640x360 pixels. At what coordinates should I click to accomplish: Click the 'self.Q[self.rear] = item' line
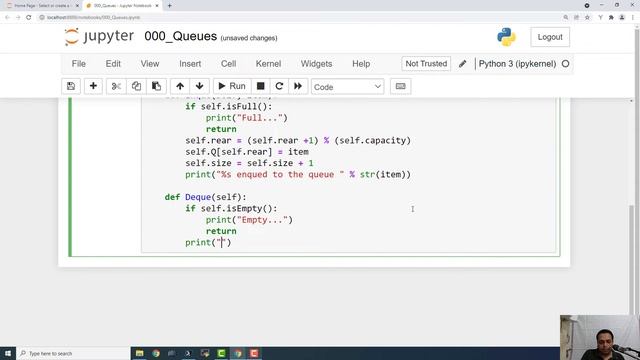247,152
